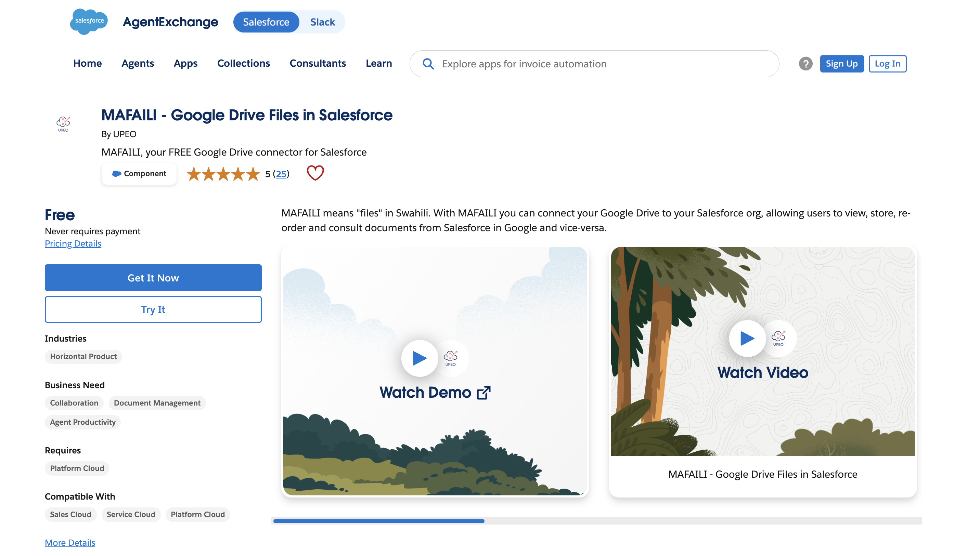This screenshot has height=556, width=980.
Task: Open the 25 reviews link
Action: tap(281, 174)
